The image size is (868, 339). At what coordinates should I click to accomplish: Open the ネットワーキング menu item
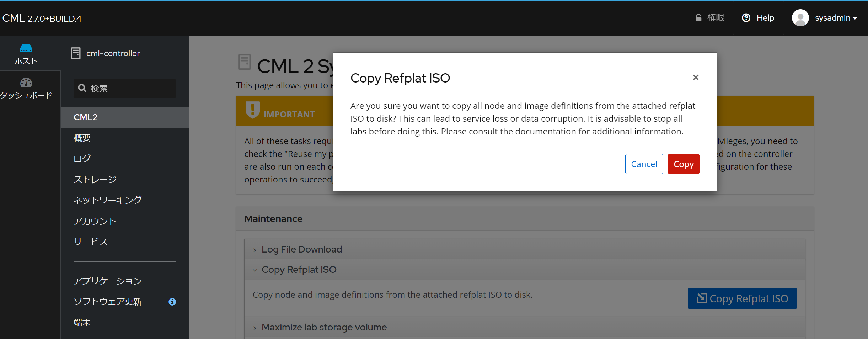click(x=108, y=200)
